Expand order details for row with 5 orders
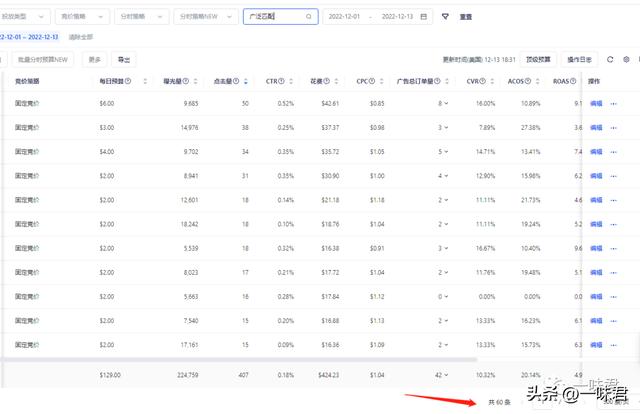640x414 pixels. (446, 152)
